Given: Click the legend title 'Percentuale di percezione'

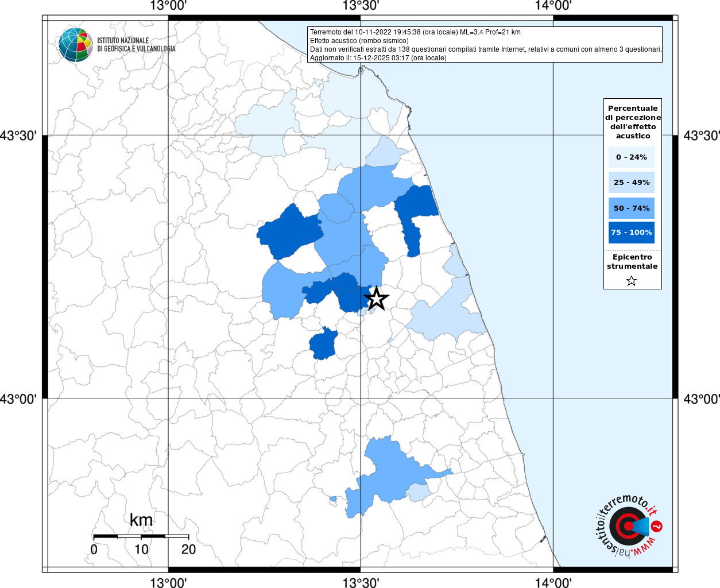Looking at the screenshot, I should point(633,122).
